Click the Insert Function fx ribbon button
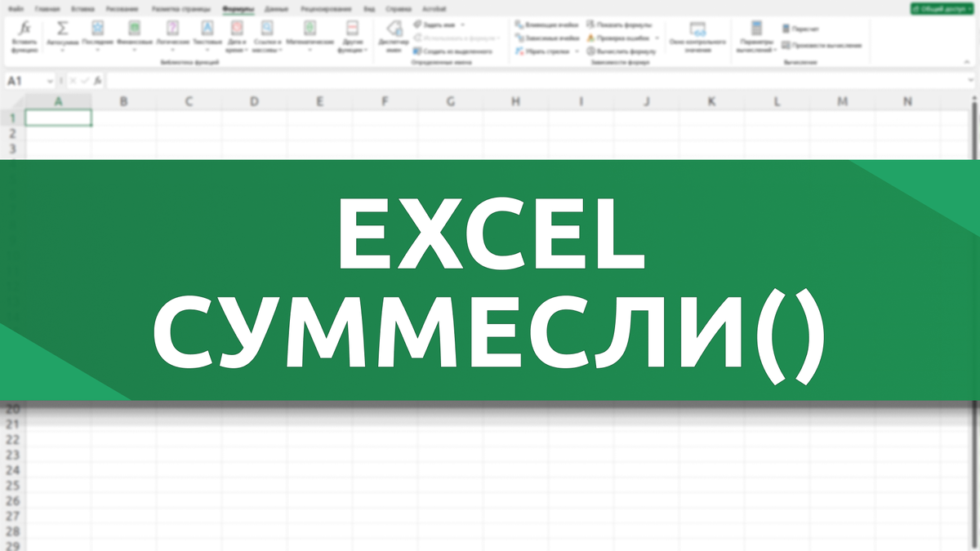 click(x=24, y=36)
